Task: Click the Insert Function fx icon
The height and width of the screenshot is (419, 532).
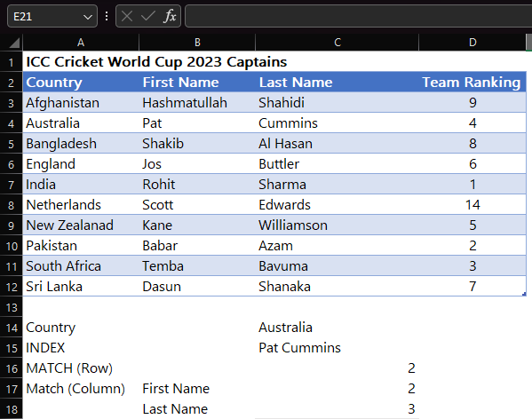Action: pos(170,16)
